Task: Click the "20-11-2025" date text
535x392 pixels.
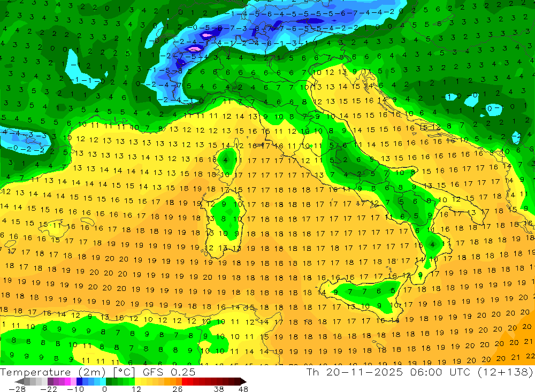Action: [364, 372]
